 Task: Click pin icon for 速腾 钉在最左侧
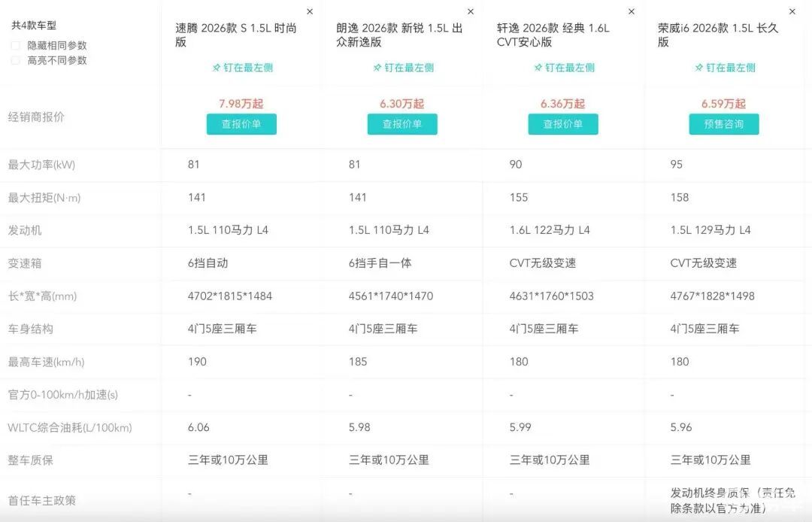217,68
